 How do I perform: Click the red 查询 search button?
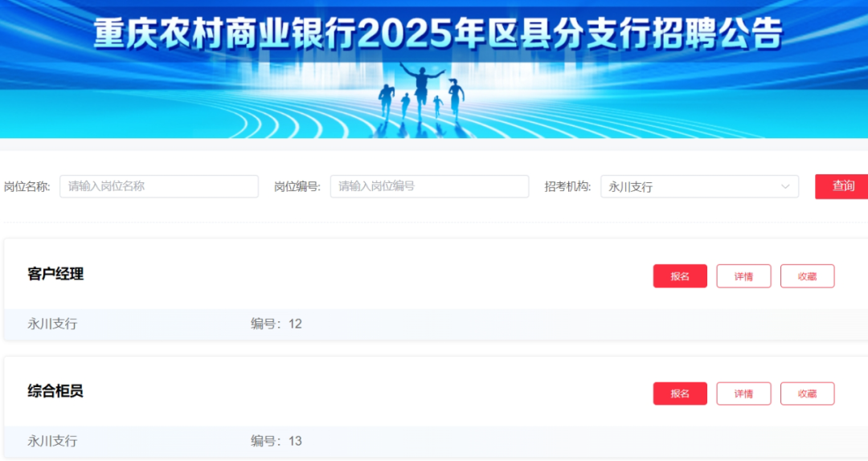[841, 186]
